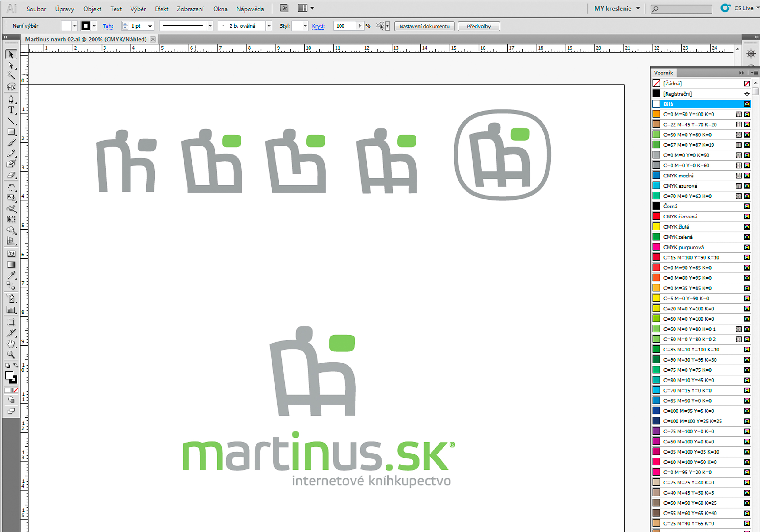
Task: Expand the MY kreslenie workspace switcher
Action: click(638, 9)
